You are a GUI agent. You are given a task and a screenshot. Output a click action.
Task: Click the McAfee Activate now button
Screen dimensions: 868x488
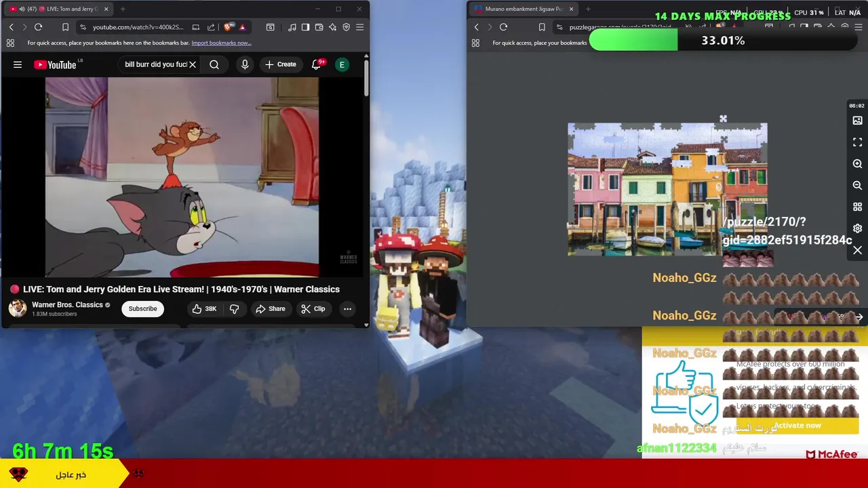[x=797, y=426]
